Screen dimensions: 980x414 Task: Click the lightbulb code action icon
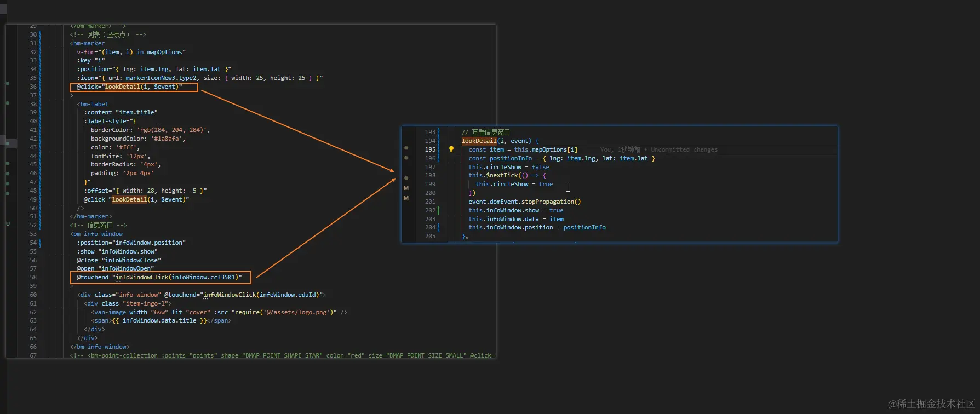coord(451,149)
